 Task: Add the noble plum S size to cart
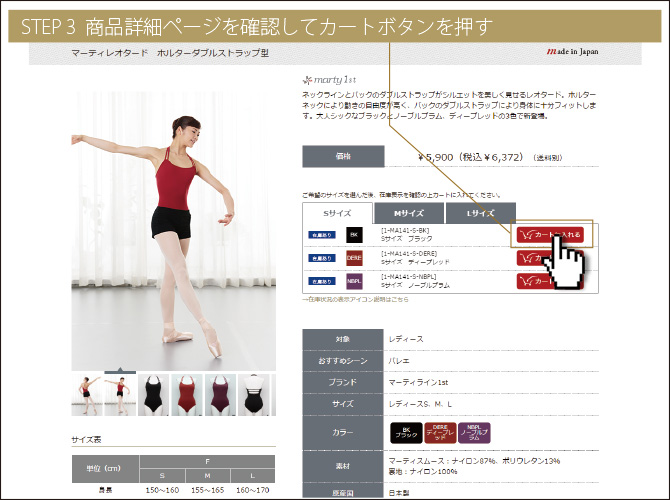pyautogui.click(x=550, y=281)
